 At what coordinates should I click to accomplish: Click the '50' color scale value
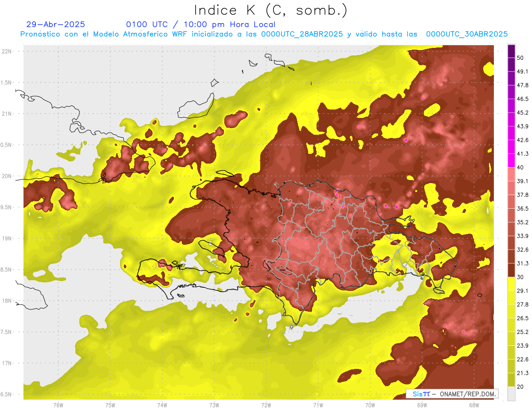[x=521, y=58]
